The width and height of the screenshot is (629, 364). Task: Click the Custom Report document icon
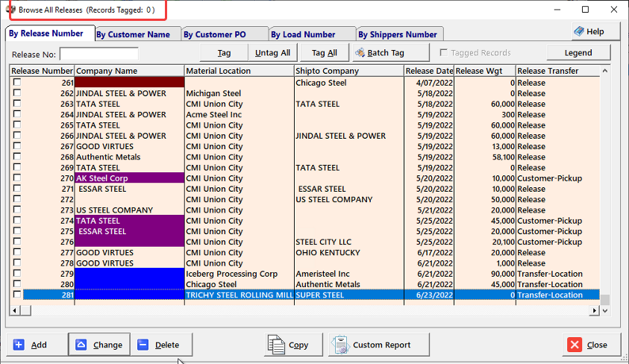340,345
